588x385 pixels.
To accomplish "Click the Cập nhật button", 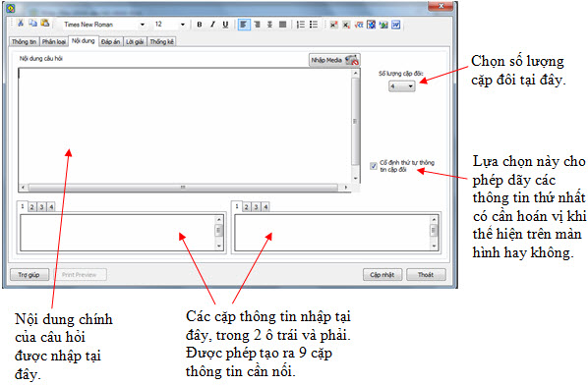I will coord(382,275).
